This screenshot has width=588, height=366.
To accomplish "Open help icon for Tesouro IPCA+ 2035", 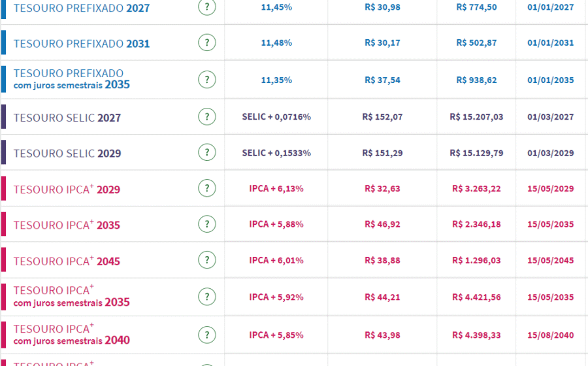I will pyautogui.click(x=207, y=224).
